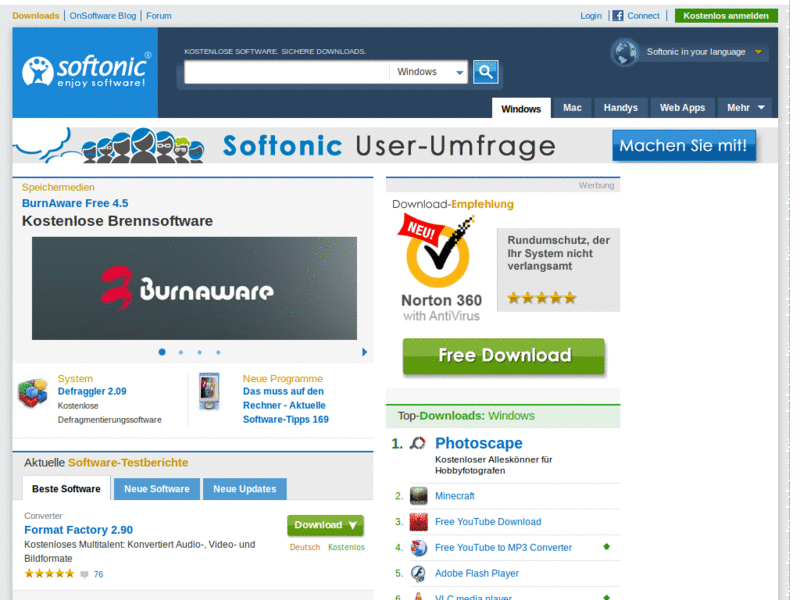Screen dimensions: 800x600
Task: Click the phone icon beside Neue Programme
Action: tap(209, 392)
